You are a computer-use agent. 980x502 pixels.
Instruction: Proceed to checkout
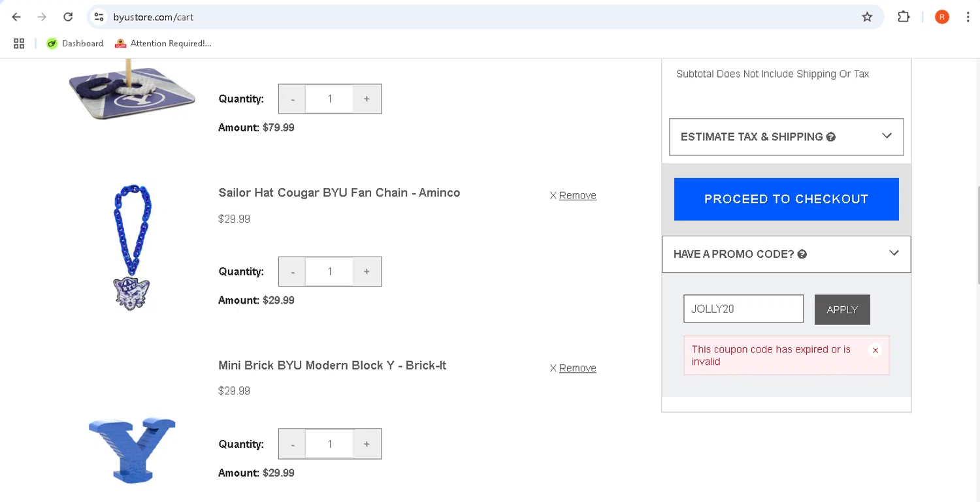787,199
